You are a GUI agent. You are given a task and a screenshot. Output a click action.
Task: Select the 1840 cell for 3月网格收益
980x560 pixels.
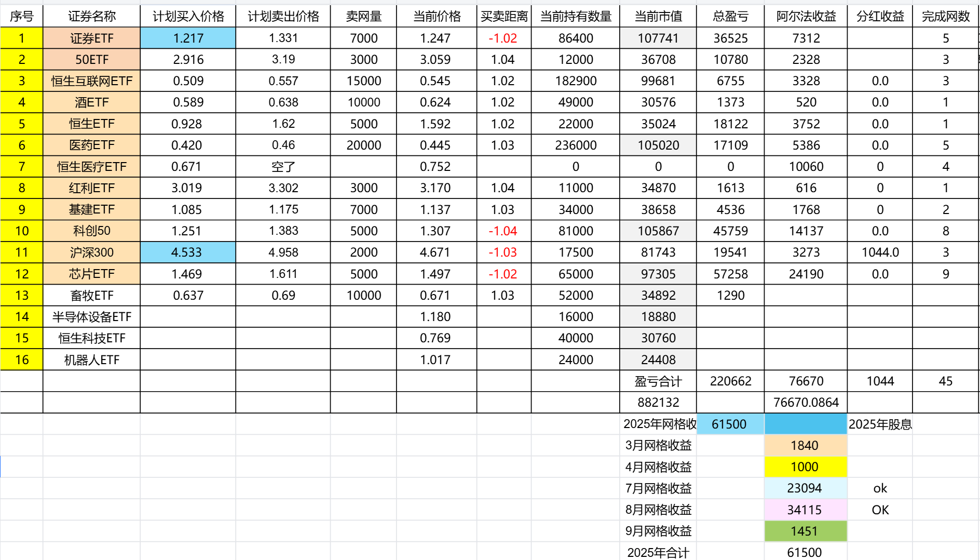point(806,446)
